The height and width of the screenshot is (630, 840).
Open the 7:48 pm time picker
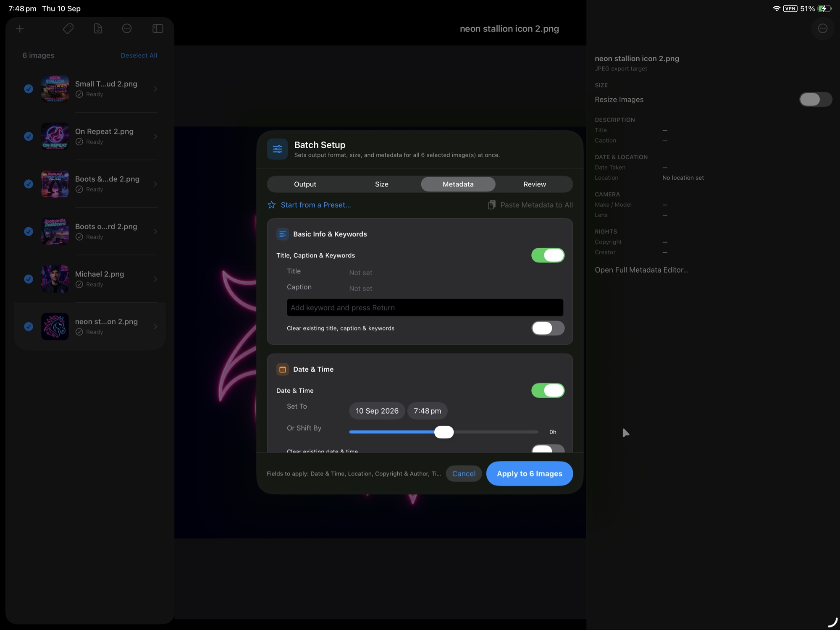[x=427, y=411]
